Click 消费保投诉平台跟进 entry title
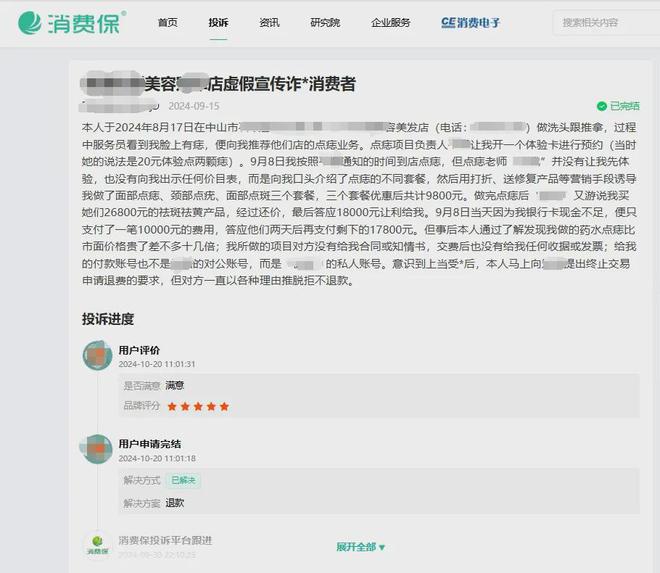Viewport: 660px width, 573px height. click(x=165, y=540)
